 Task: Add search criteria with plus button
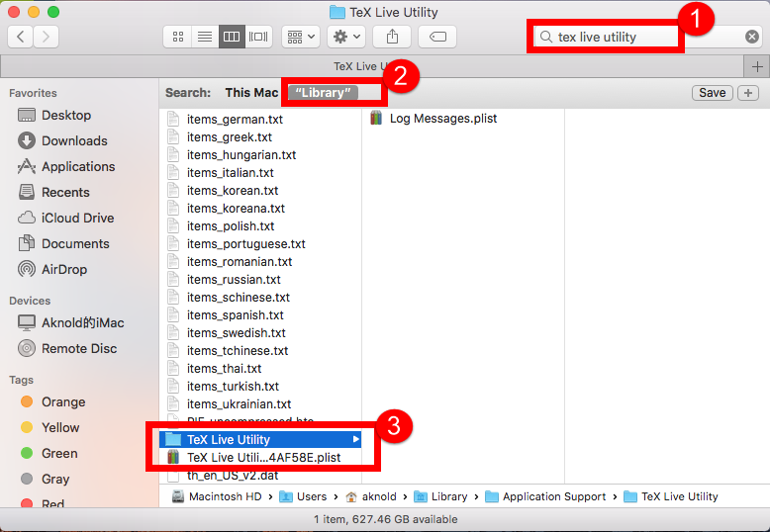pos(748,92)
